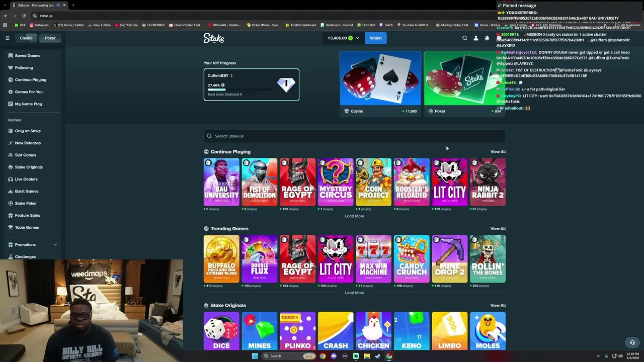Open My Game Play in sidebar

point(33,104)
